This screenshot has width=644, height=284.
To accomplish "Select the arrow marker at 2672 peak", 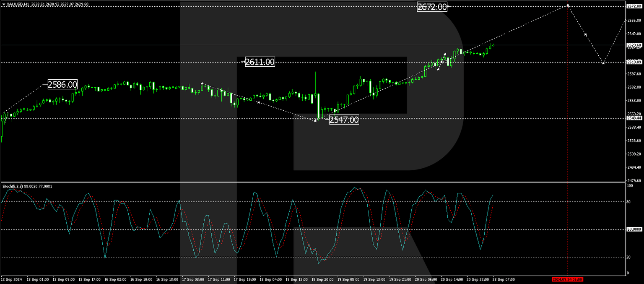I will pyautogui.click(x=568, y=6).
